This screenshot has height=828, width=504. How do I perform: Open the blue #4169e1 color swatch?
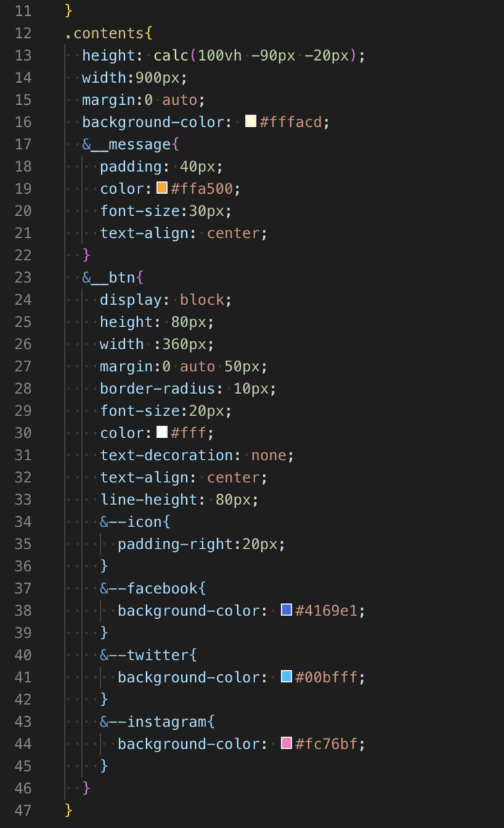286,610
